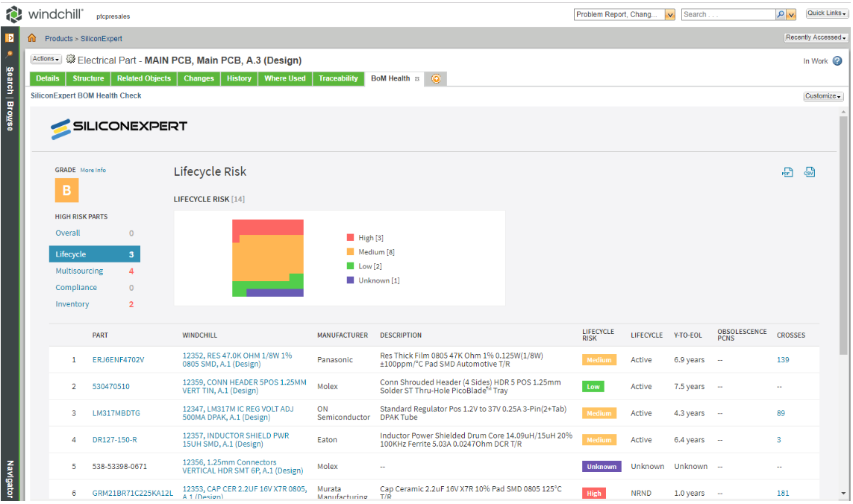This screenshot has width=853, height=504.
Task: Open part GRM21BR71C225KA12L link
Action: click(133, 493)
